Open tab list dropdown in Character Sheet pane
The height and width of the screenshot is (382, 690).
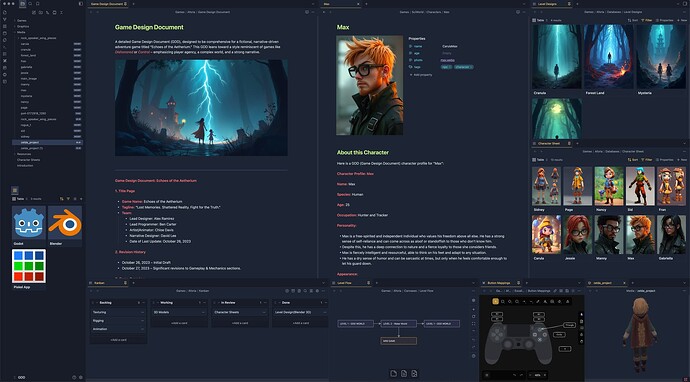[x=686, y=143]
